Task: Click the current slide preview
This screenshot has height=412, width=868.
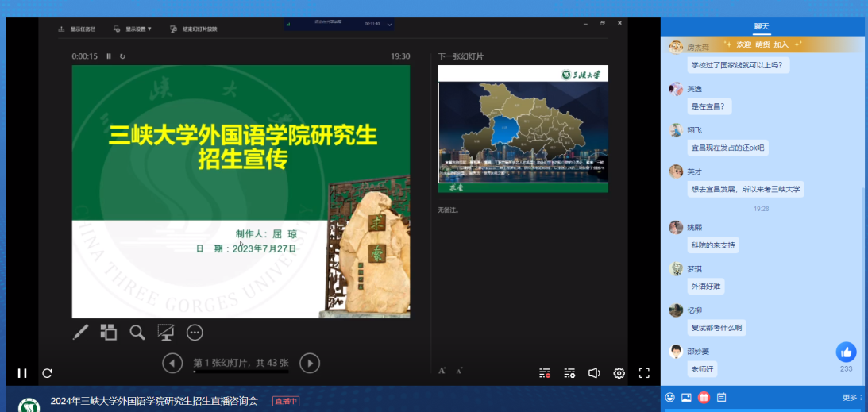Action: click(241, 191)
